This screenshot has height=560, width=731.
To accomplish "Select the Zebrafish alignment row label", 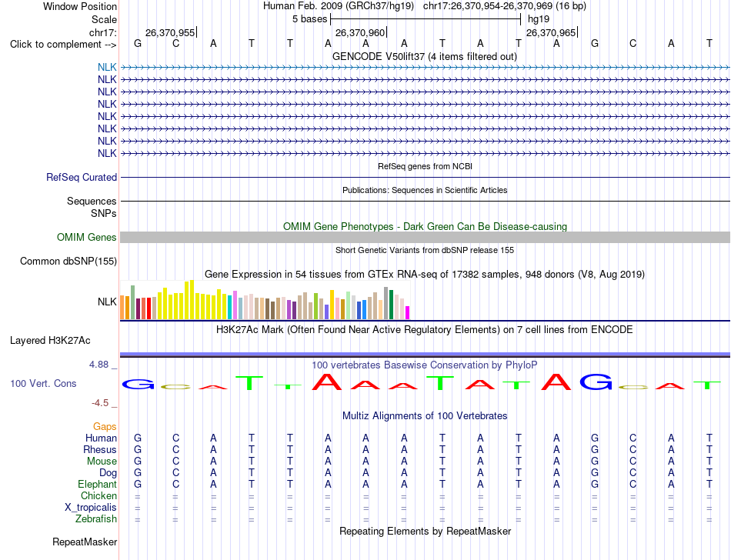I will pyautogui.click(x=96, y=518).
